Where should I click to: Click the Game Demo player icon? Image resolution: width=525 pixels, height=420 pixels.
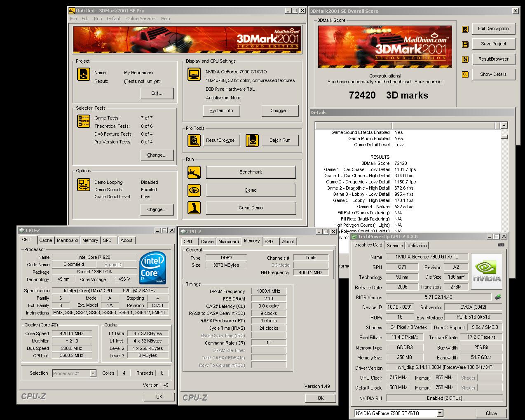click(x=194, y=207)
